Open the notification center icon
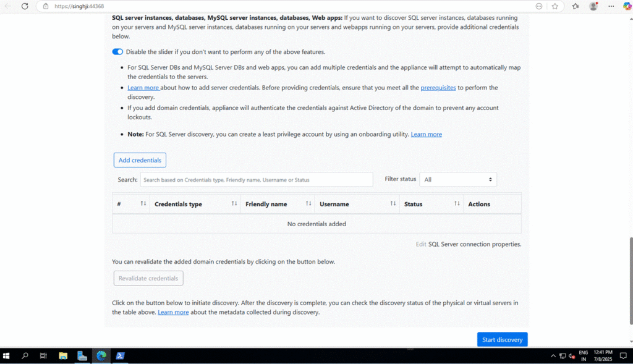Screen dimensions: 633x364 coord(622,356)
